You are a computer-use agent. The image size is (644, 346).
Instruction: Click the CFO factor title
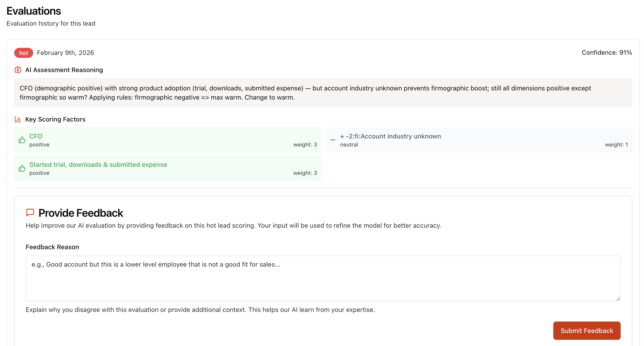pos(36,136)
